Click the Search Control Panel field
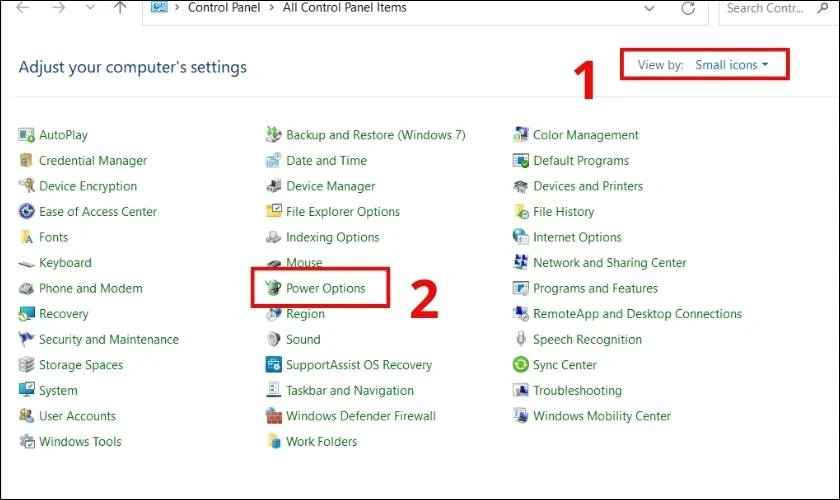Screen dimensions: 840x500 click(x=778, y=9)
